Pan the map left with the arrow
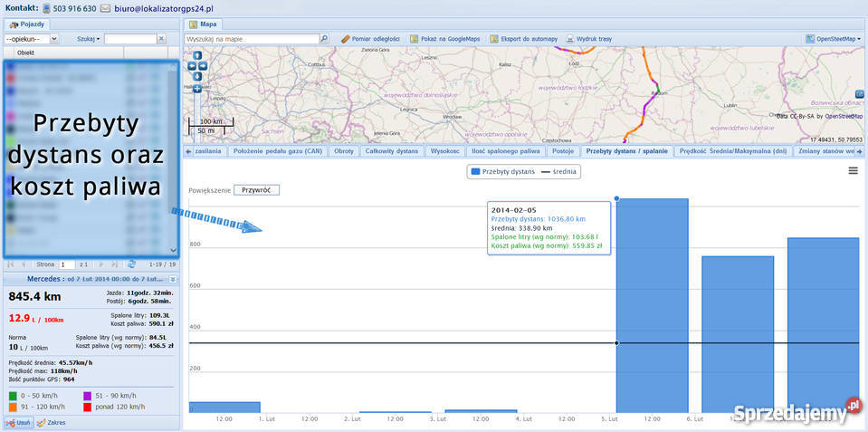This screenshot has width=868, height=432. pos(192,65)
